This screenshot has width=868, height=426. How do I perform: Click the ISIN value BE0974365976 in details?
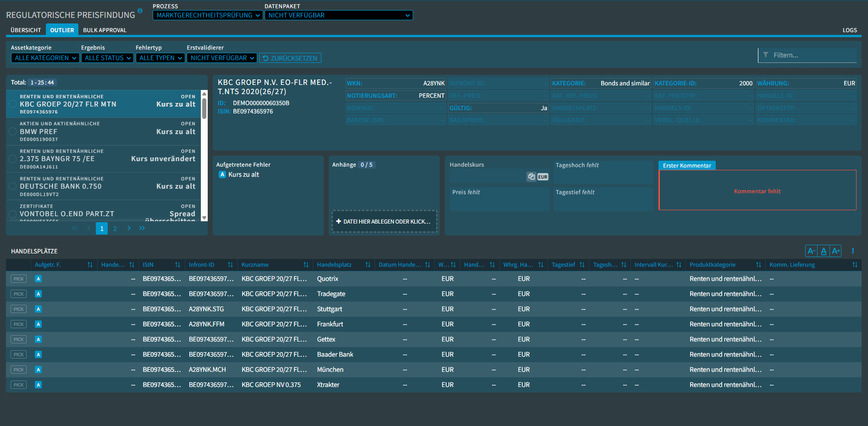[x=253, y=112]
